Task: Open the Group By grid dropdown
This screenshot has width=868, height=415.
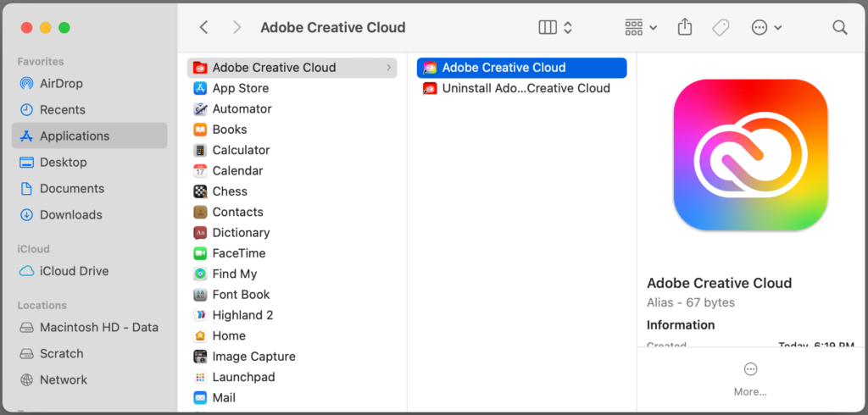Action: (x=641, y=27)
